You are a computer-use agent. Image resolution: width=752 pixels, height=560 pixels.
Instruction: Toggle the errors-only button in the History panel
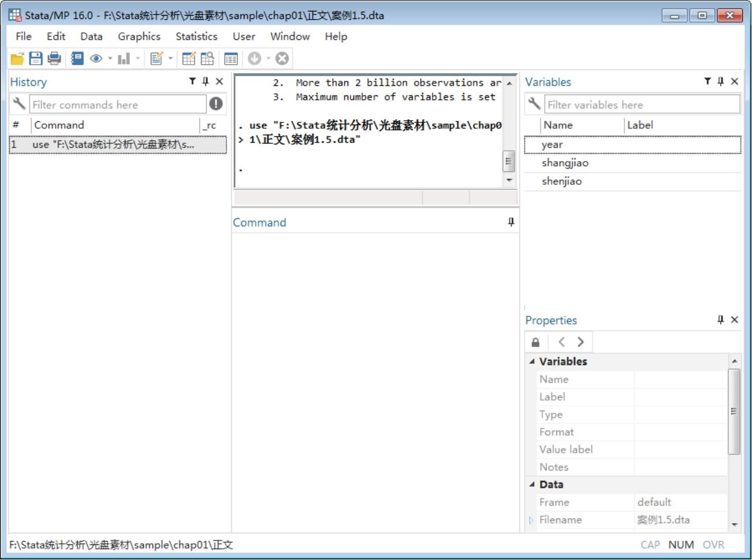[x=216, y=104]
